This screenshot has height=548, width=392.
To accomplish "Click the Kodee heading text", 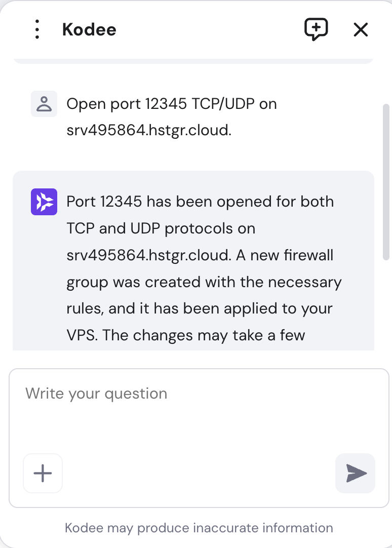I will pyautogui.click(x=89, y=29).
